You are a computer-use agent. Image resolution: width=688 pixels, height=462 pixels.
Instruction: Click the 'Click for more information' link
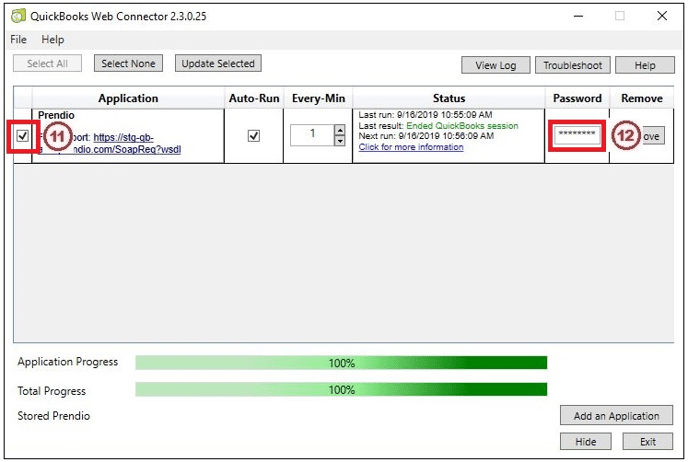[x=411, y=147]
